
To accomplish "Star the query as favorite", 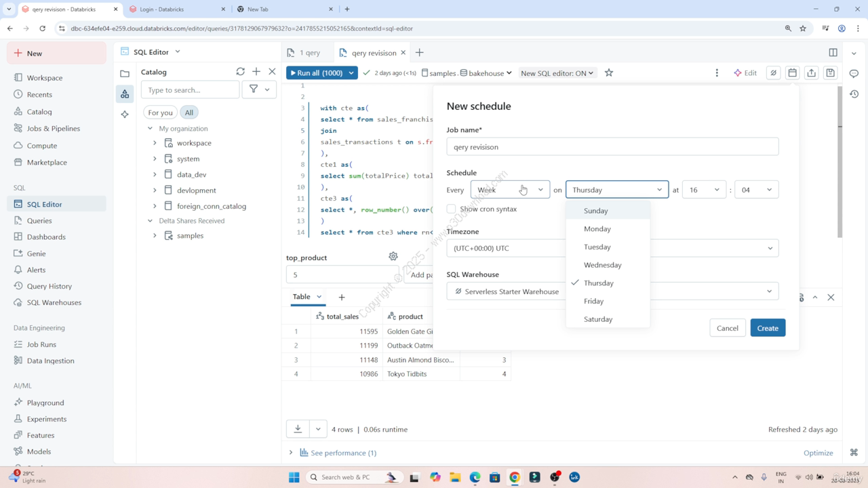I will 609,73.
